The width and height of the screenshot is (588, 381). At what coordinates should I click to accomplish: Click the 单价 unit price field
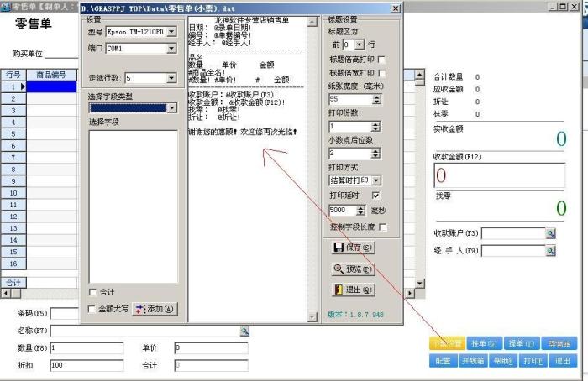(211, 348)
